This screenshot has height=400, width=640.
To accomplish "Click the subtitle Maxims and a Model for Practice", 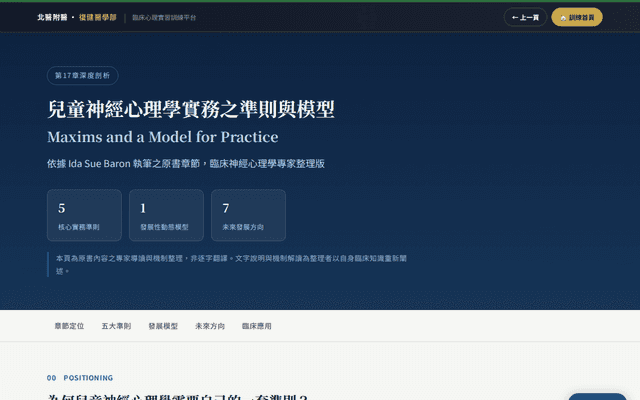I will coord(162,137).
